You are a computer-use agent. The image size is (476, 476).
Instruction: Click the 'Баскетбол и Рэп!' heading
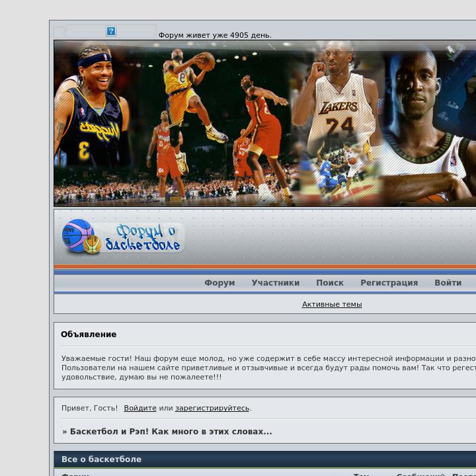[167, 431]
